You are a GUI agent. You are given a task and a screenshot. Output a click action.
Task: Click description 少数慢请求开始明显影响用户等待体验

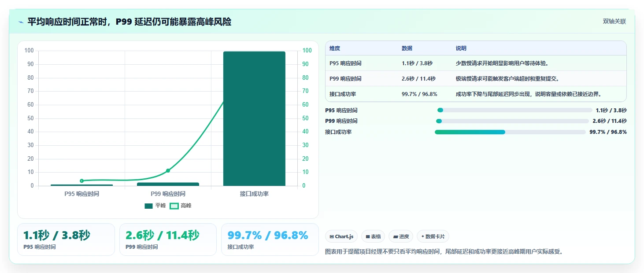[502, 63]
